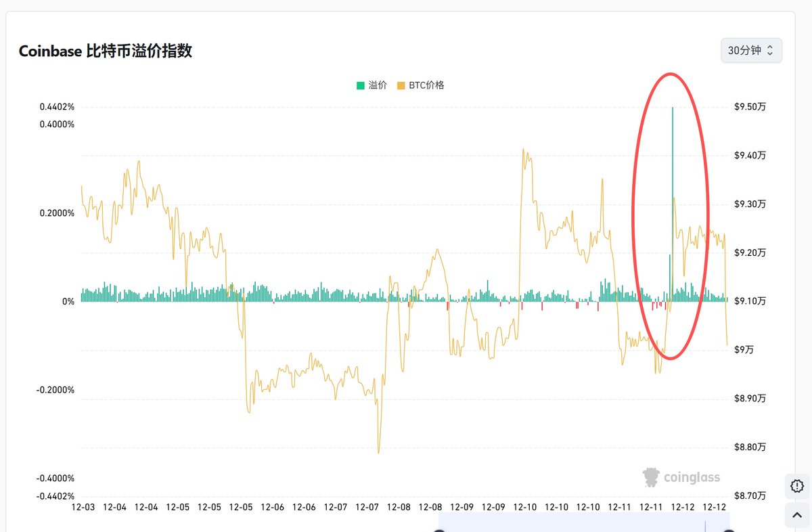Click the alert feedback icon at right edge
Image resolution: width=812 pixels, height=532 pixels.
click(x=796, y=485)
